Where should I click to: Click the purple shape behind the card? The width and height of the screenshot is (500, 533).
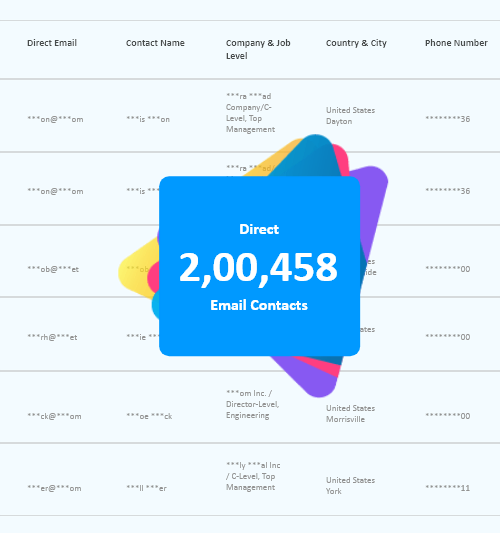pos(372,211)
